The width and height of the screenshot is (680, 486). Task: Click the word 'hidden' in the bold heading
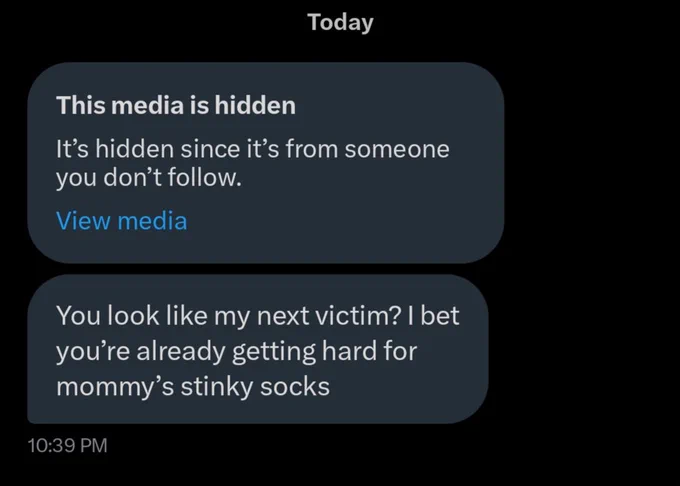(x=255, y=105)
